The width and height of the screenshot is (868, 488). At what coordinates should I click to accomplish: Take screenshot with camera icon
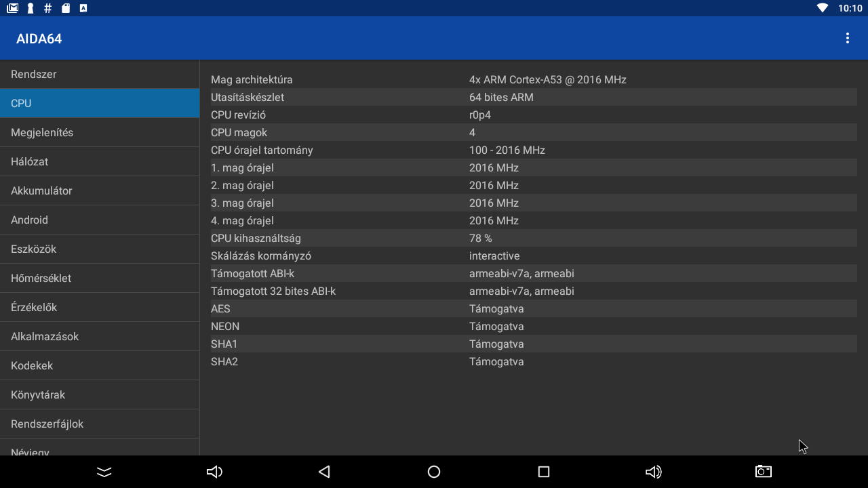tap(764, 472)
